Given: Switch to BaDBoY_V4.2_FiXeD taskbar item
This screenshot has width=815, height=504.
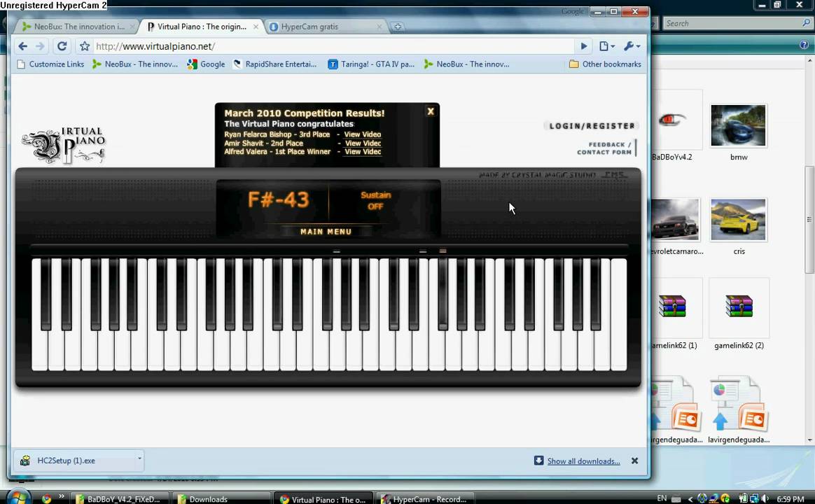Looking at the screenshot, I should (x=120, y=499).
